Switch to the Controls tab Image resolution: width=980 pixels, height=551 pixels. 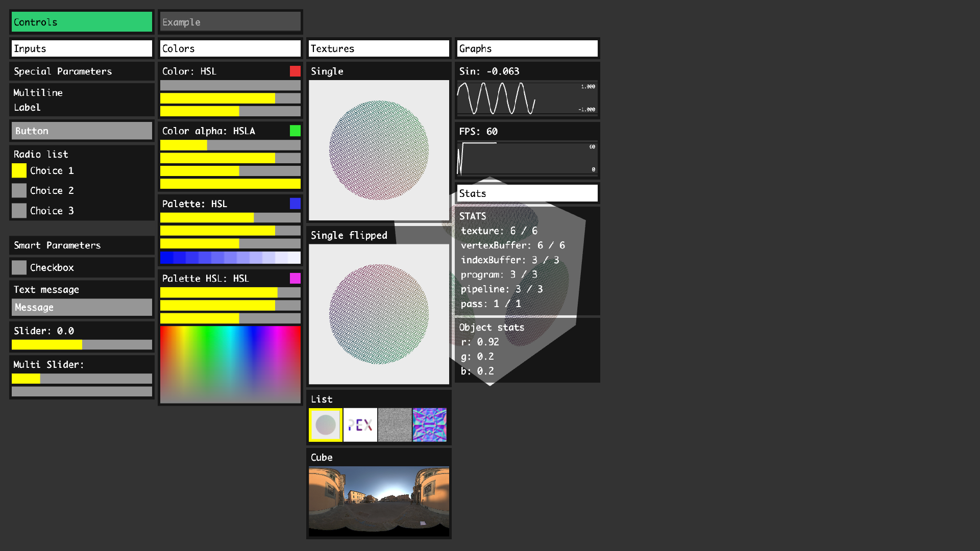point(82,22)
